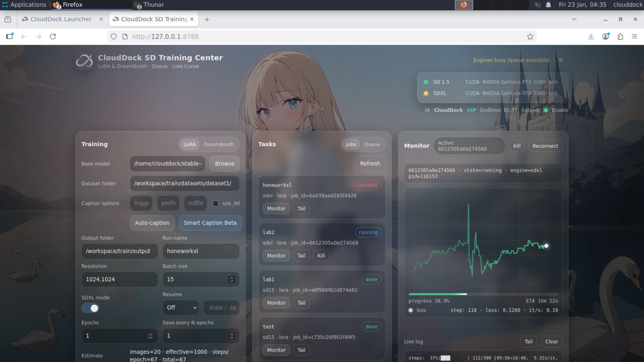The height and width of the screenshot is (362, 644).
Task: Bookmark the page via the star icon
Action: tap(530, 36)
